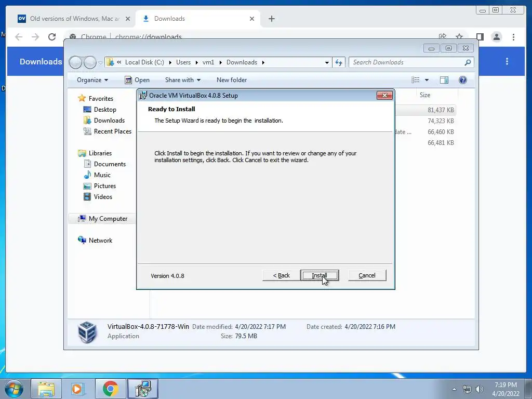Open the view options dropdown arrow

pos(427,80)
